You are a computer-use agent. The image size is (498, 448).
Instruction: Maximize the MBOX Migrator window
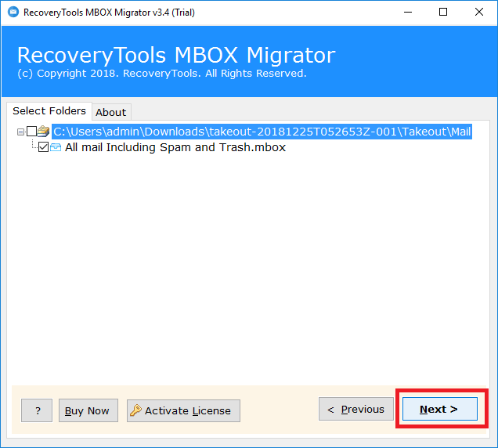tap(443, 13)
